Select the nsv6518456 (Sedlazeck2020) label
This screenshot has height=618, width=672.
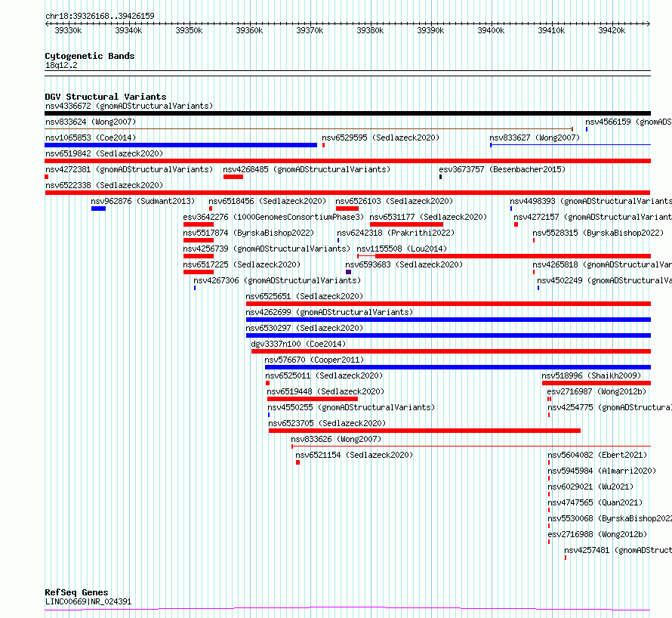(267, 201)
